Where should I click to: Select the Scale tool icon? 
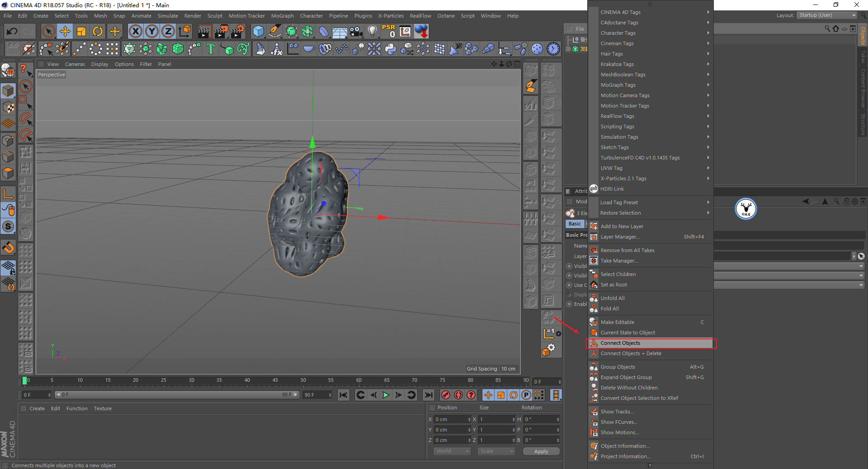81,31
